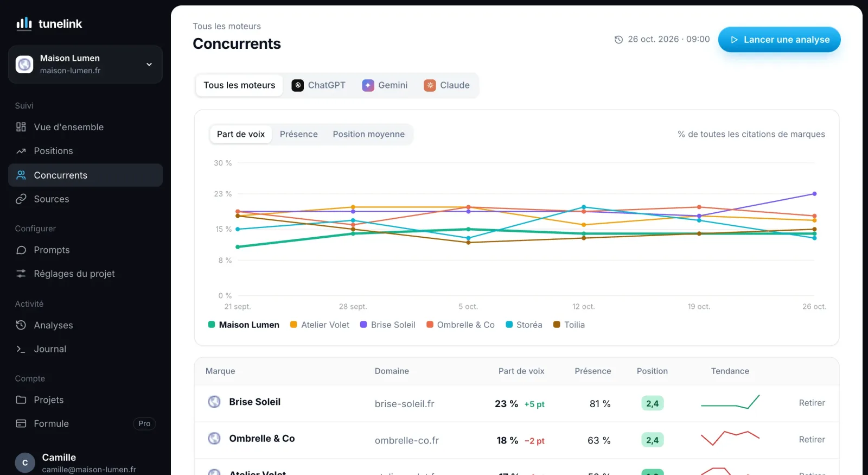The height and width of the screenshot is (475, 868).
Task: Click the Positions trend icon
Action: pos(21,151)
